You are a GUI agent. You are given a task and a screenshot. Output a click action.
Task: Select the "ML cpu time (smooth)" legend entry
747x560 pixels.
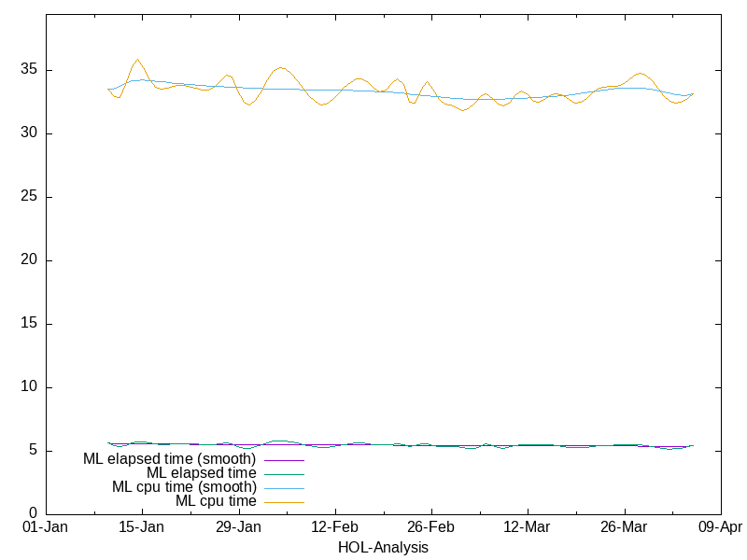184,487
